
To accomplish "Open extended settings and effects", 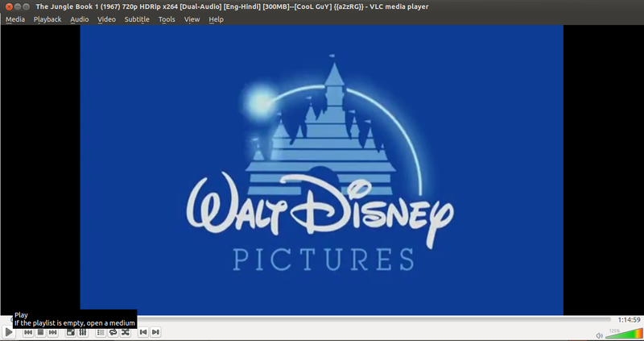I will pos(83,332).
